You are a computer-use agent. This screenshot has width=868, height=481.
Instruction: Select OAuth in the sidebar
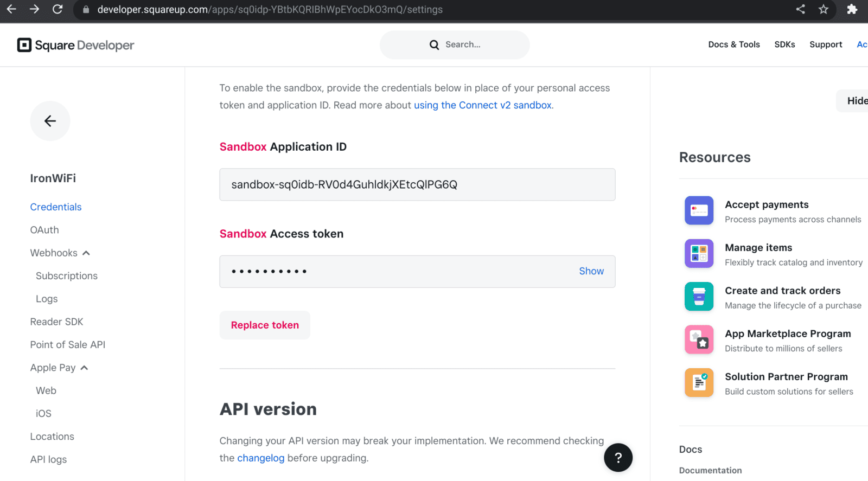tap(44, 230)
